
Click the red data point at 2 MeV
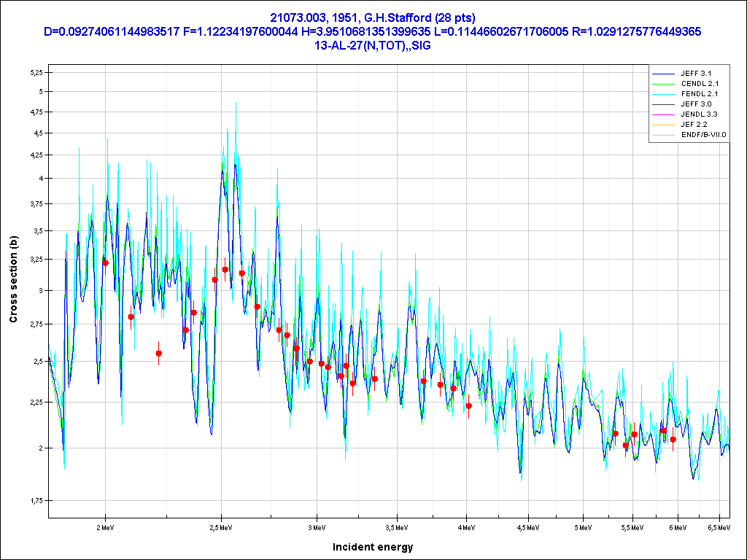pos(105,262)
